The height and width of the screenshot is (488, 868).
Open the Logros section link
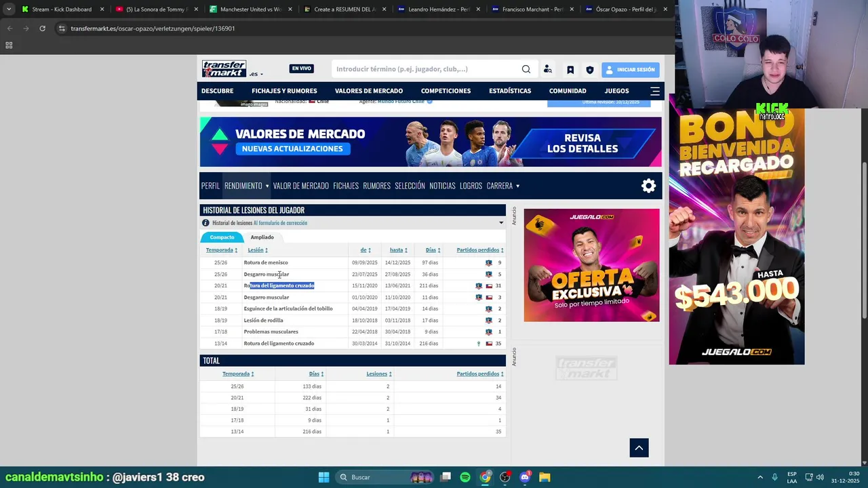click(x=471, y=186)
